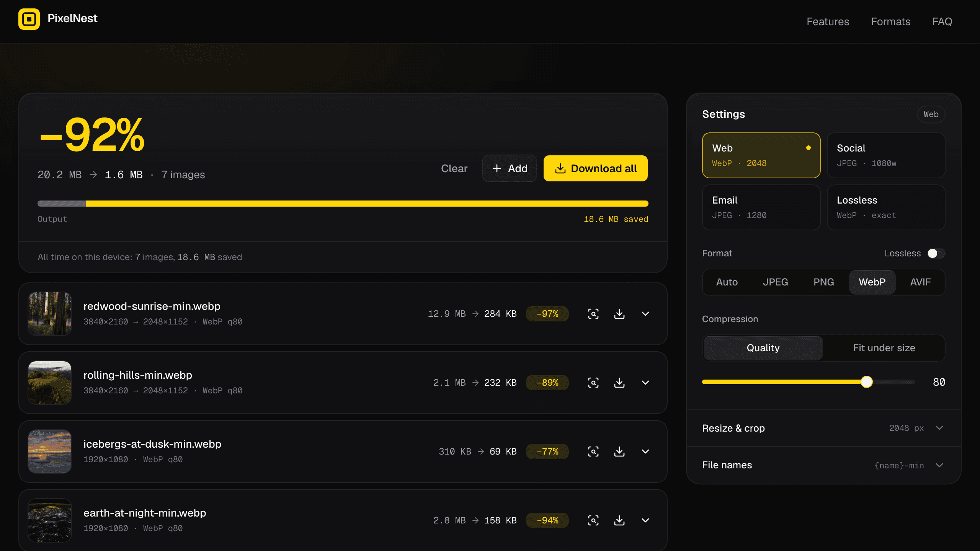Click the output savings progress bar

click(x=343, y=204)
